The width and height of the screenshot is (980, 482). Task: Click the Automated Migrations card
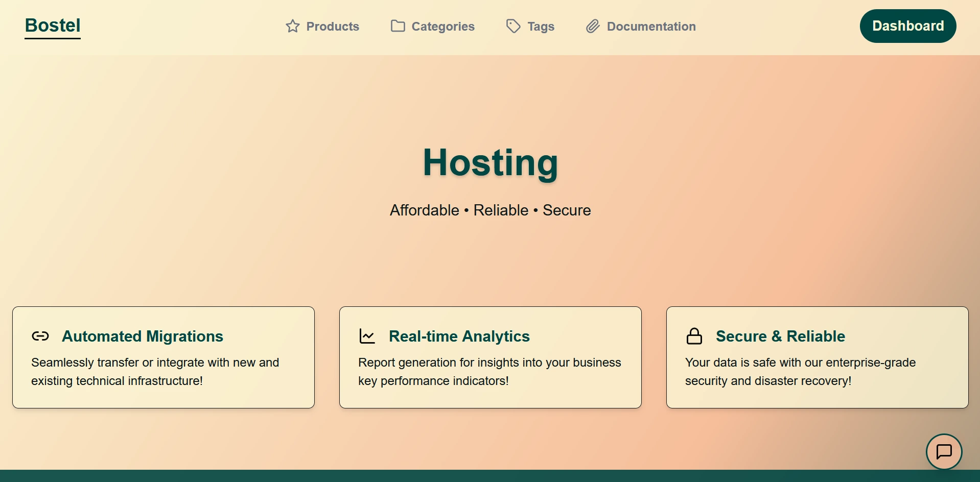[x=163, y=357]
